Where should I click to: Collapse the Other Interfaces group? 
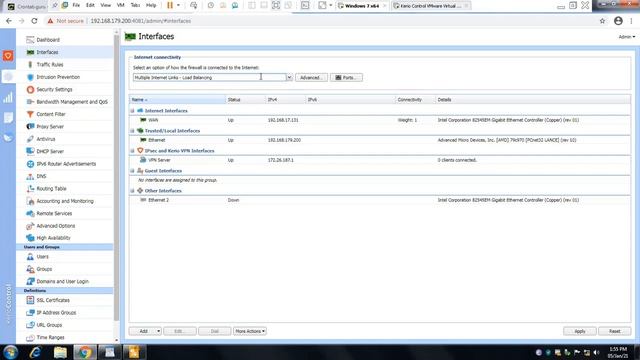[132, 191]
